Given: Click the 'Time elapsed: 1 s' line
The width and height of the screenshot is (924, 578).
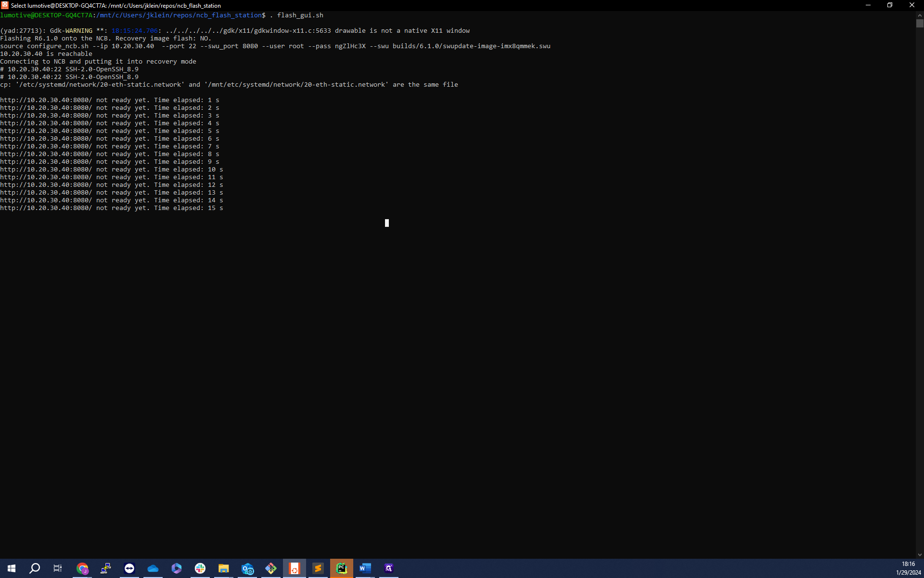Looking at the screenshot, I should [110, 100].
